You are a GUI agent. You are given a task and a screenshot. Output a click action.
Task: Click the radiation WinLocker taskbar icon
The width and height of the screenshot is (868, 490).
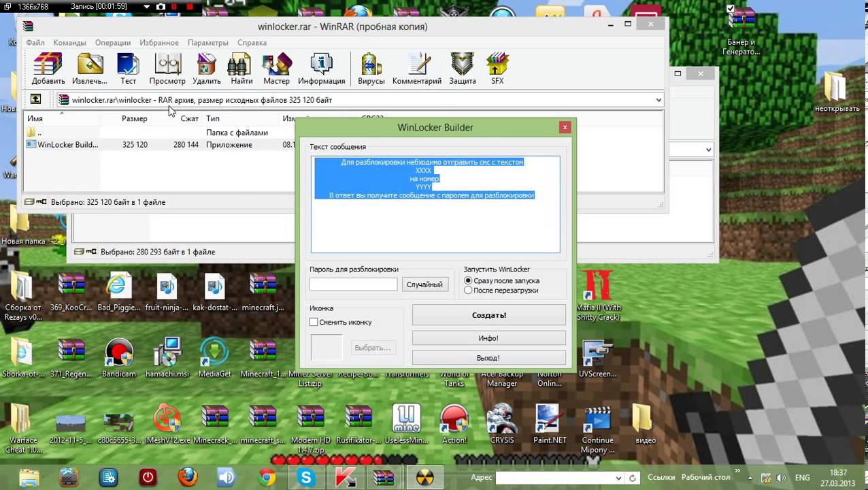[424, 477]
